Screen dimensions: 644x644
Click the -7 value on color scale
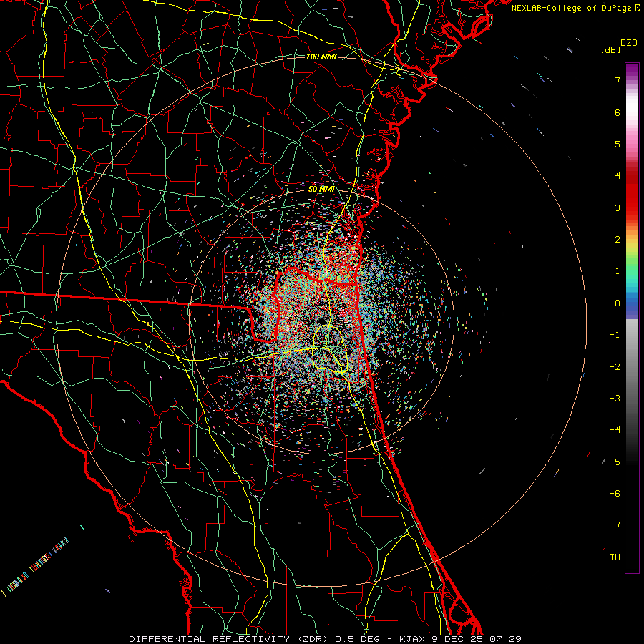click(x=615, y=525)
